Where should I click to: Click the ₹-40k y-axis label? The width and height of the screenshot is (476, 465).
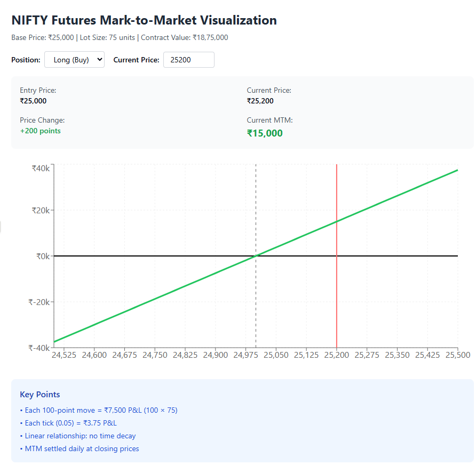pos(39,348)
